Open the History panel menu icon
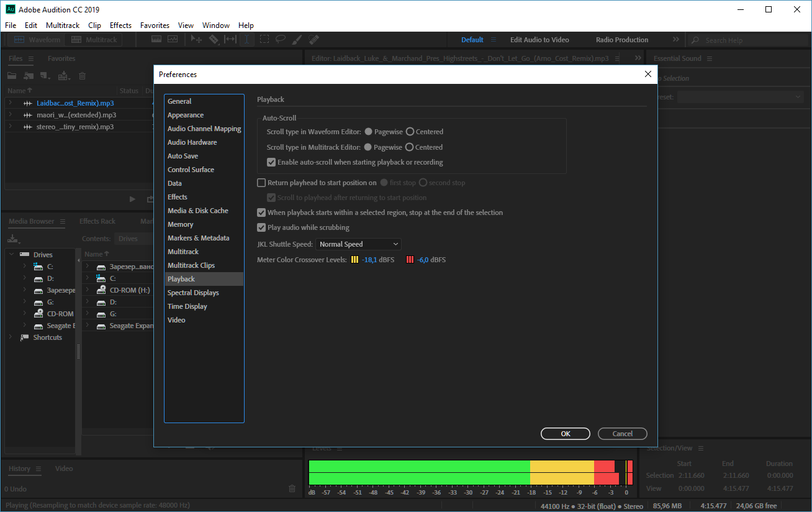This screenshot has height=512, width=812. 38,469
